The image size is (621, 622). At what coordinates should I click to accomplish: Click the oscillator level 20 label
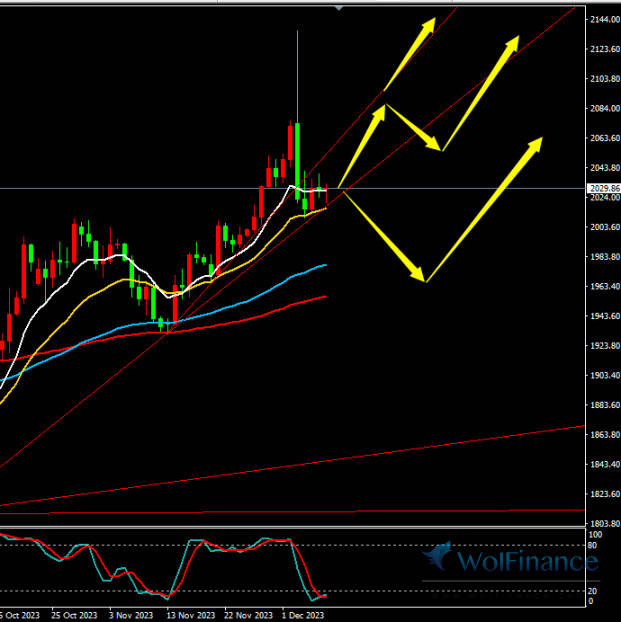(592, 591)
